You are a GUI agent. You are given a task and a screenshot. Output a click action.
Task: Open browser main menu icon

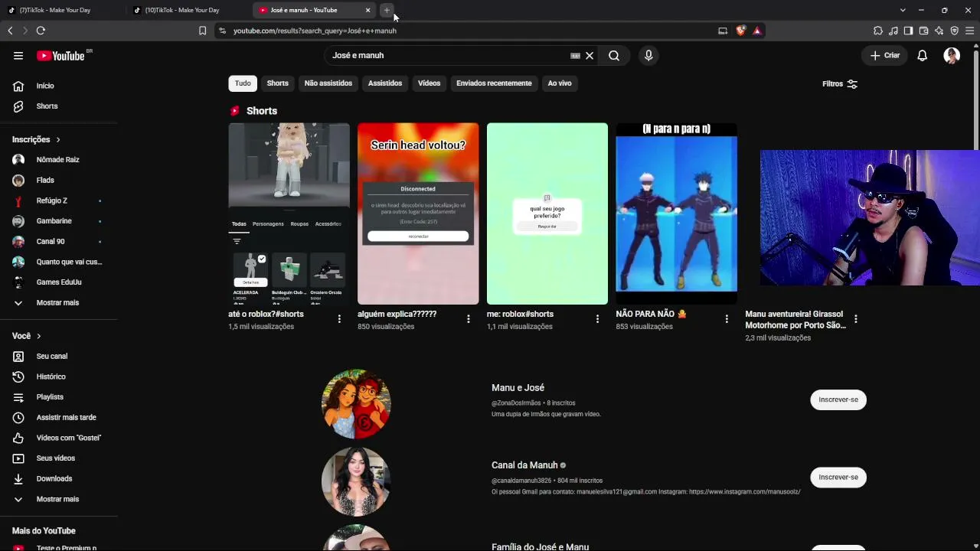969,31
